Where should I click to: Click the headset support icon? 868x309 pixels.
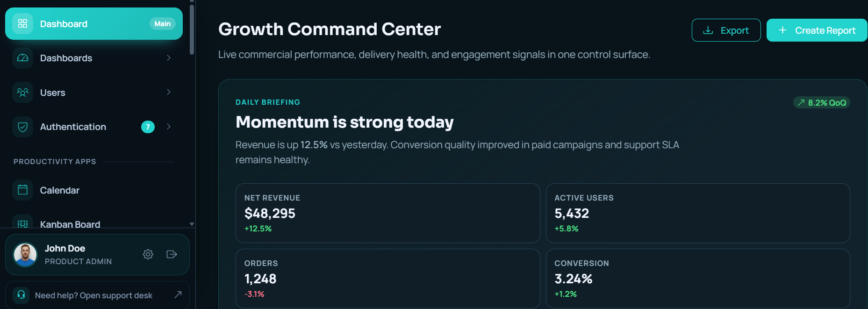coord(21,295)
